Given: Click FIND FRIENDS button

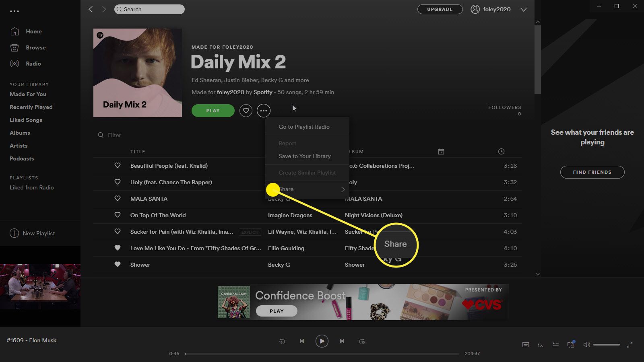Looking at the screenshot, I should point(592,172).
